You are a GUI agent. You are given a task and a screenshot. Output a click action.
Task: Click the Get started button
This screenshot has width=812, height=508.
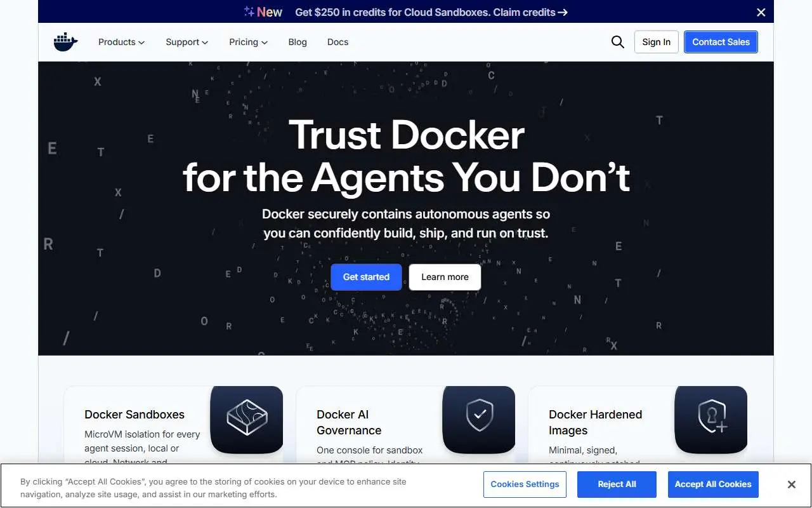(366, 277)
